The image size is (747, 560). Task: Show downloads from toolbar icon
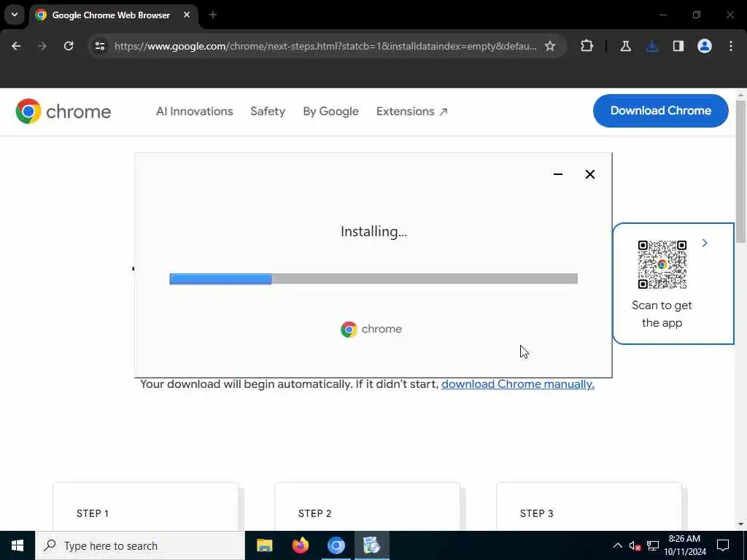pos(652,46)
